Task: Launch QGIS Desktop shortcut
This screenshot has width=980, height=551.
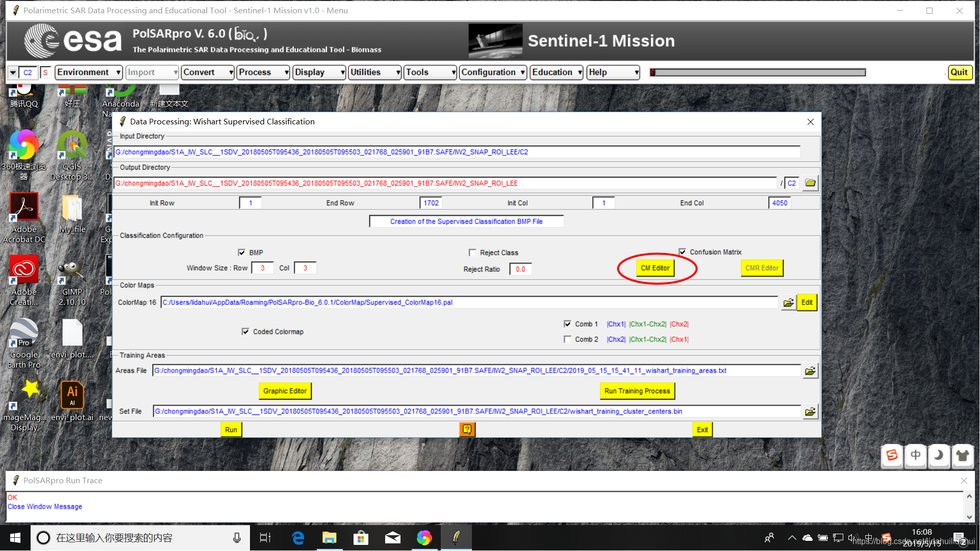Action: pos(72,154)
